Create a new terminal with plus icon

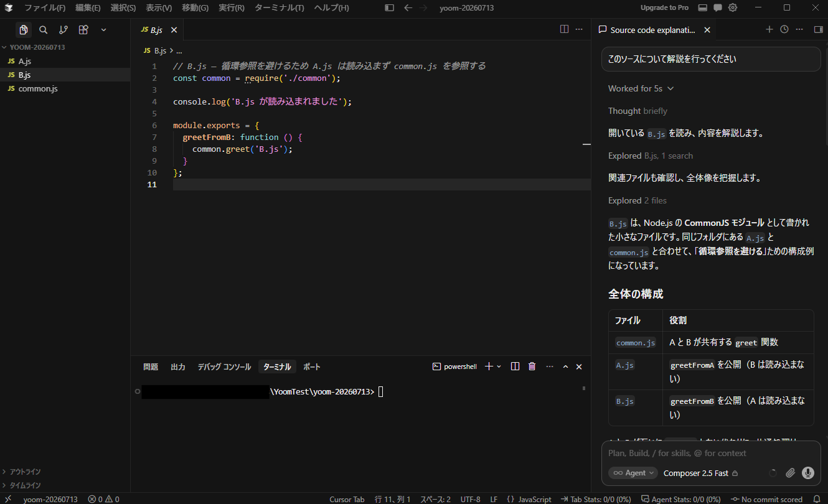489,366
